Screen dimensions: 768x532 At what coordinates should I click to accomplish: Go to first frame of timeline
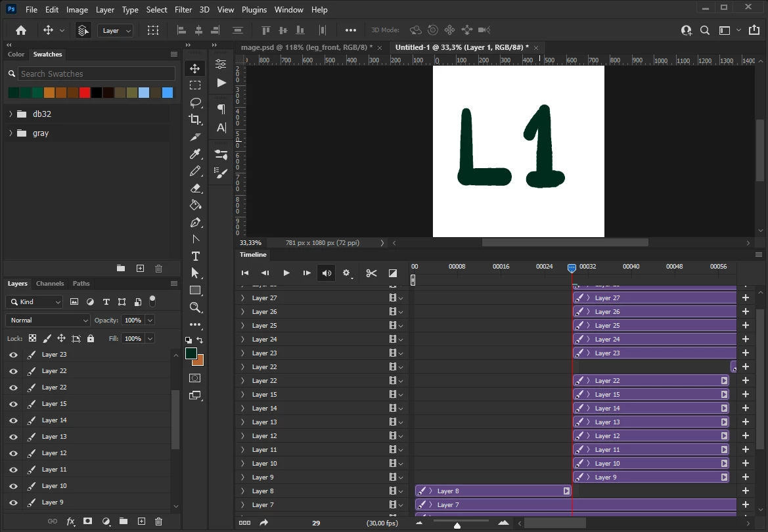click(245, 273)
